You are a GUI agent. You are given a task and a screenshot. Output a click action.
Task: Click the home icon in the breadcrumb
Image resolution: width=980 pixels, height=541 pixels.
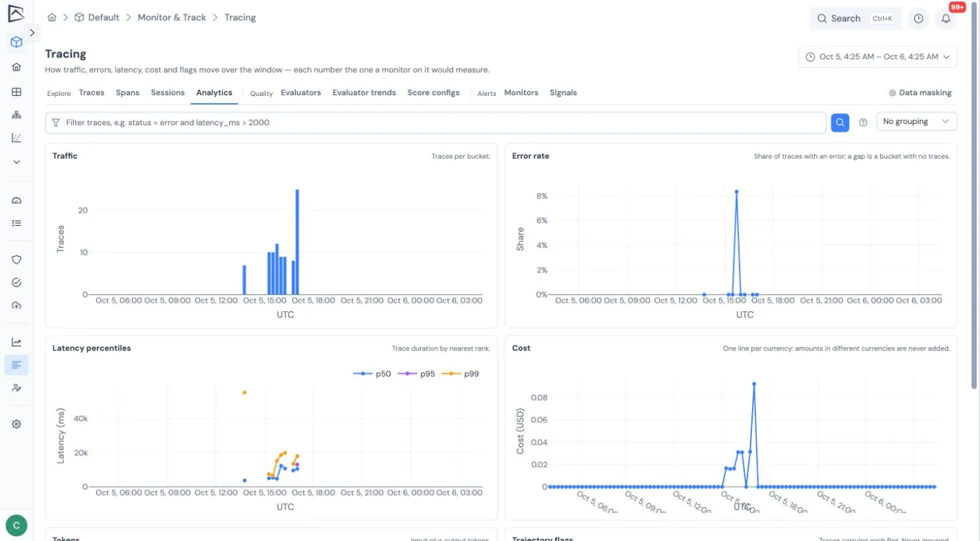coord(52,17)
